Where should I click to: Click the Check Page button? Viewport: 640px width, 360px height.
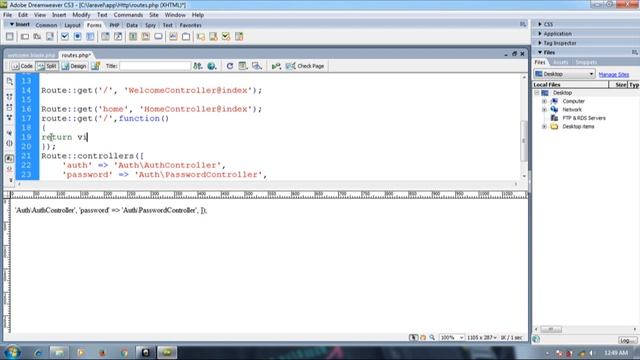pos(305,66)
